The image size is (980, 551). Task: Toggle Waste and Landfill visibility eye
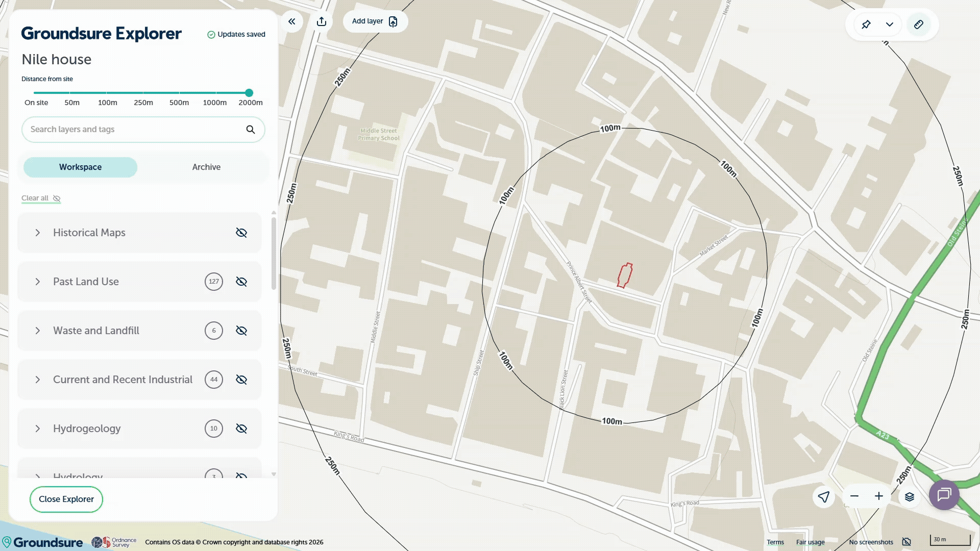click(241, 331)
